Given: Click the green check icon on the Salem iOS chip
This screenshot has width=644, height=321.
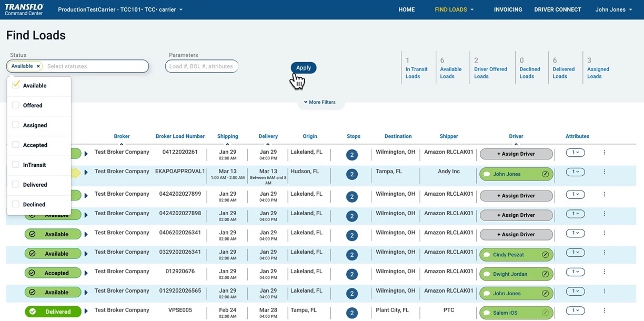Looking at the screenshot, I should pos(545,313).
